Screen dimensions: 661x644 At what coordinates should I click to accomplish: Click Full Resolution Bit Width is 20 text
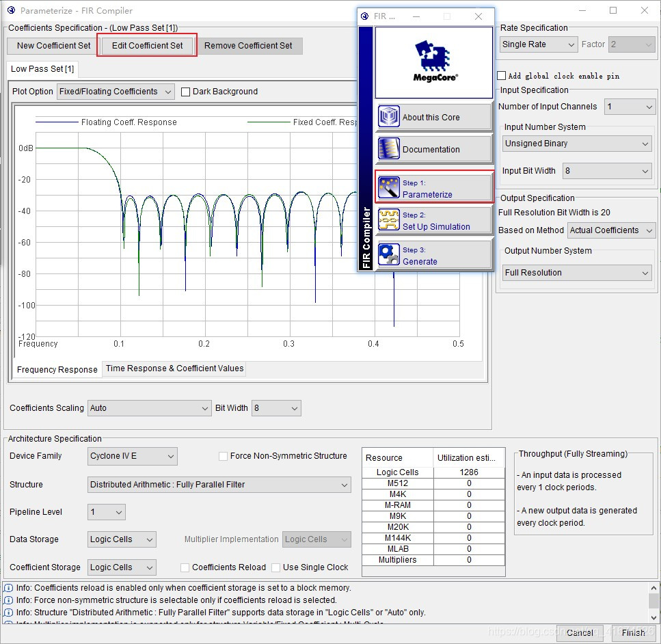tap(554, 213)
